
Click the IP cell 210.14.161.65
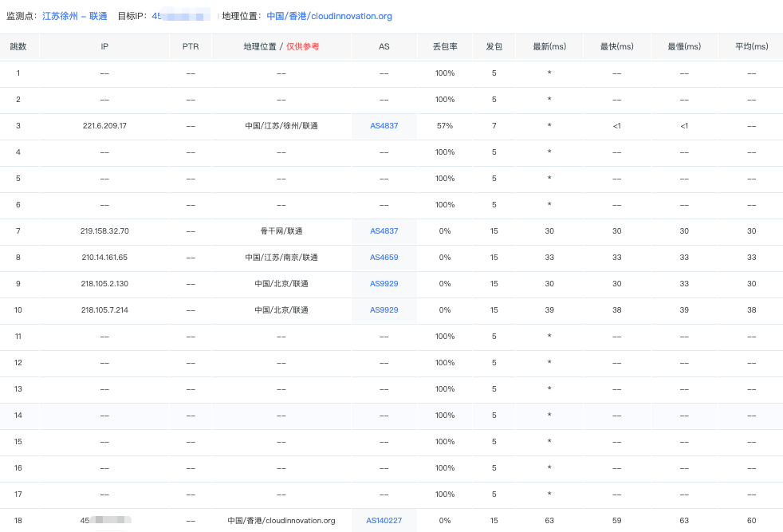point(104,258)
